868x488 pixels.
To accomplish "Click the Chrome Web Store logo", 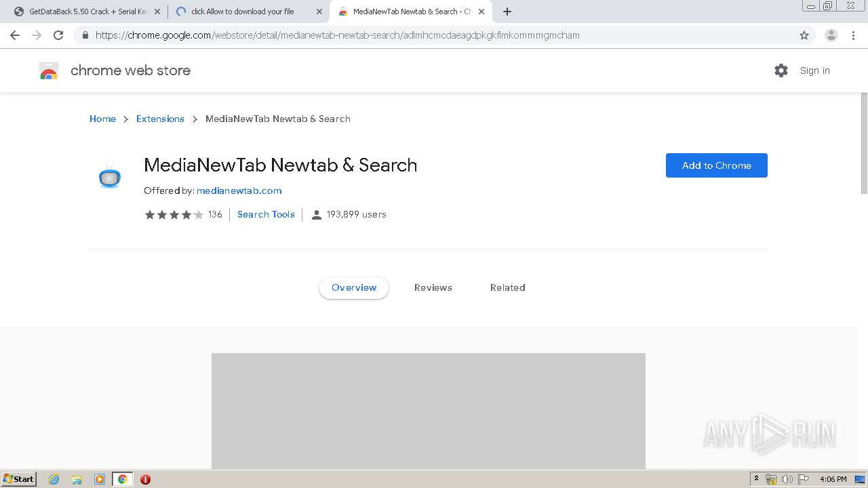I will tap(49, 70).
